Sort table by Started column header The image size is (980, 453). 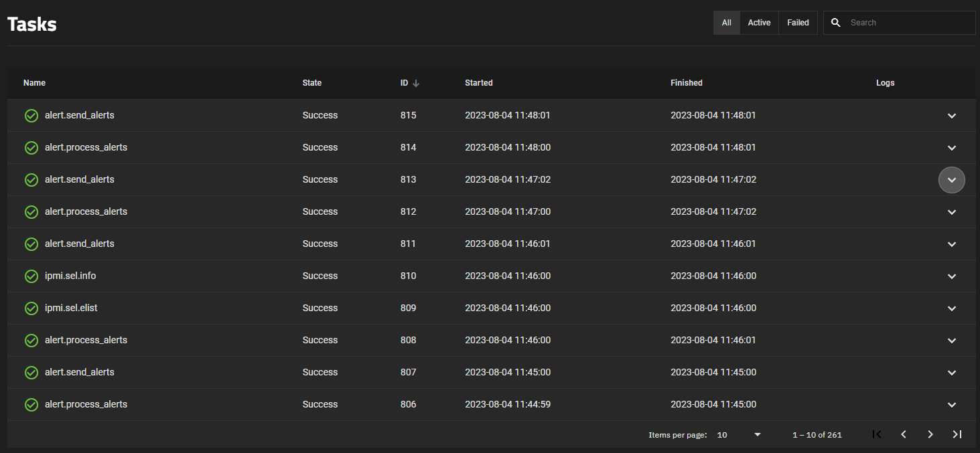(478, 83)
